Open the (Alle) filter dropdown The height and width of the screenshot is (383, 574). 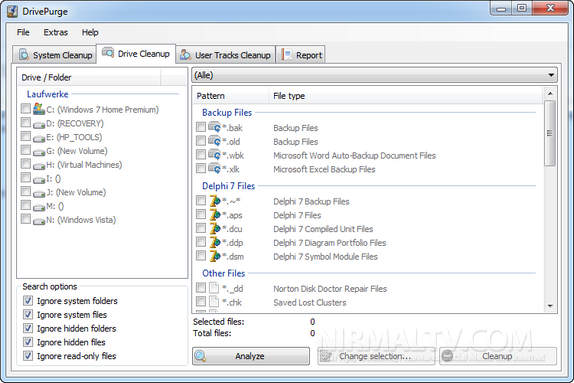[x=374, y=75]
